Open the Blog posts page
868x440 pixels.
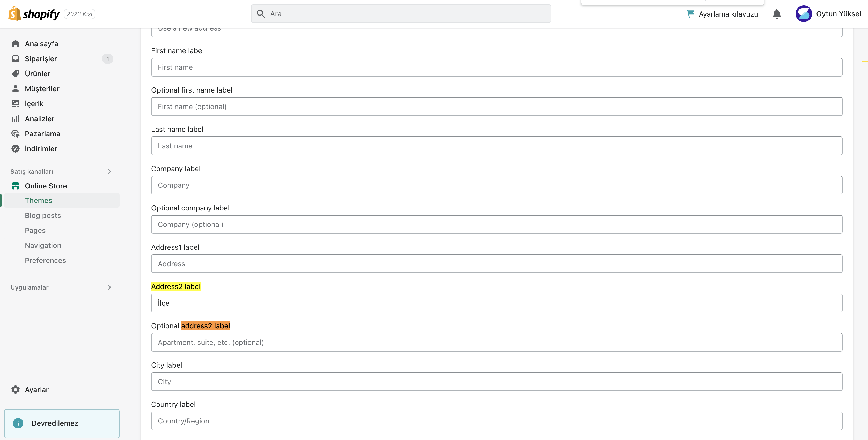coord(43,215)
